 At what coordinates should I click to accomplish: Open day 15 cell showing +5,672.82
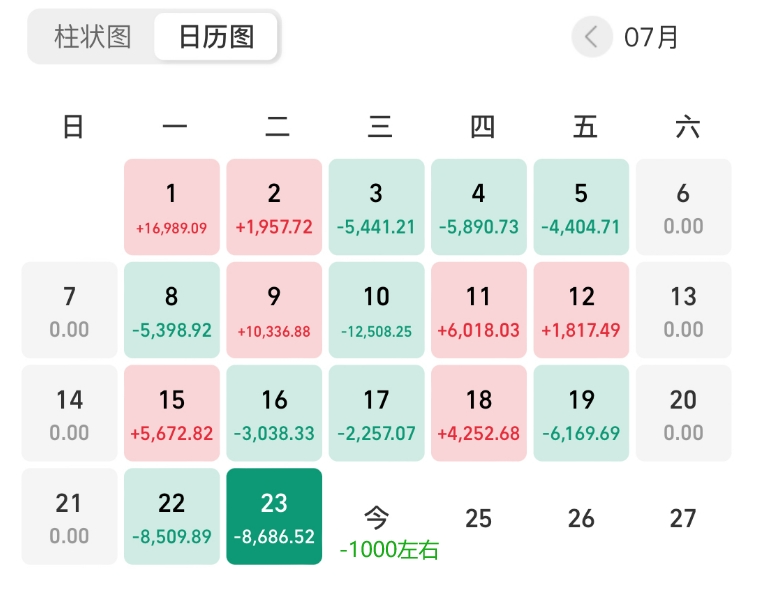[x=172, y=413]
